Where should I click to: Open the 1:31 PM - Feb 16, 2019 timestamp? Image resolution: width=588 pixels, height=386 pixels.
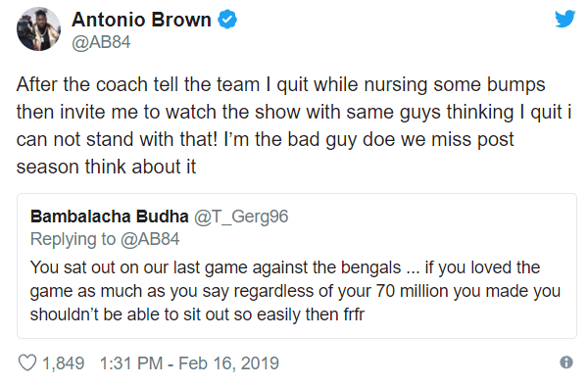189,363
